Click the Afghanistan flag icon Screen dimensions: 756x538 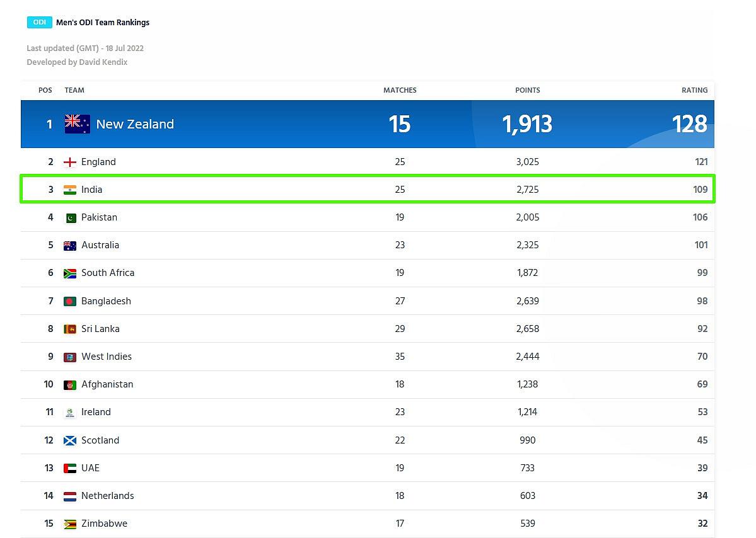(70, 385)
